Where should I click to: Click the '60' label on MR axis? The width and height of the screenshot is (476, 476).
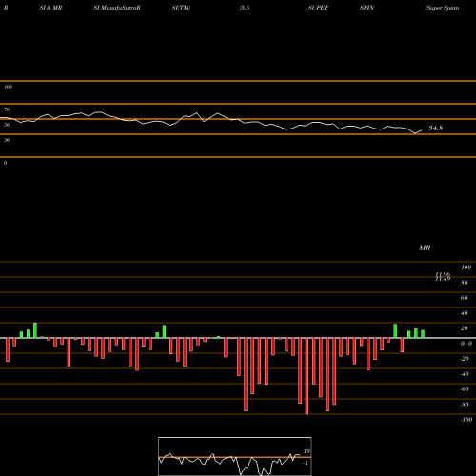[465, 298]
